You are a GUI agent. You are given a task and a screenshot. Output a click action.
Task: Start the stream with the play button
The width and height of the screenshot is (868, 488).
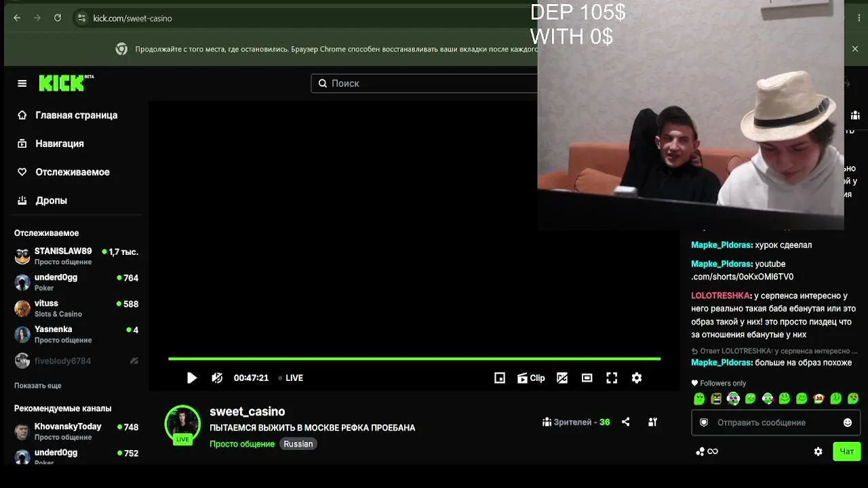(192, 378)
